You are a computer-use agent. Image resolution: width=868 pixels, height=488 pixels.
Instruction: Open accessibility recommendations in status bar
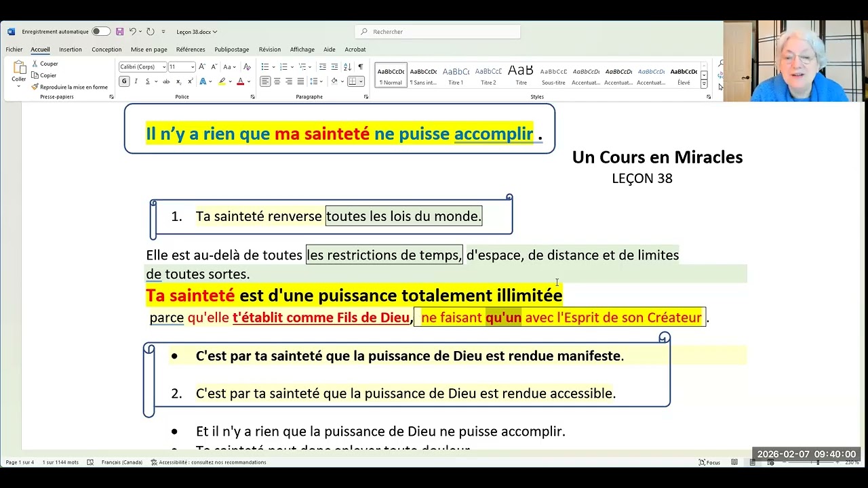[x=208, y=462]
